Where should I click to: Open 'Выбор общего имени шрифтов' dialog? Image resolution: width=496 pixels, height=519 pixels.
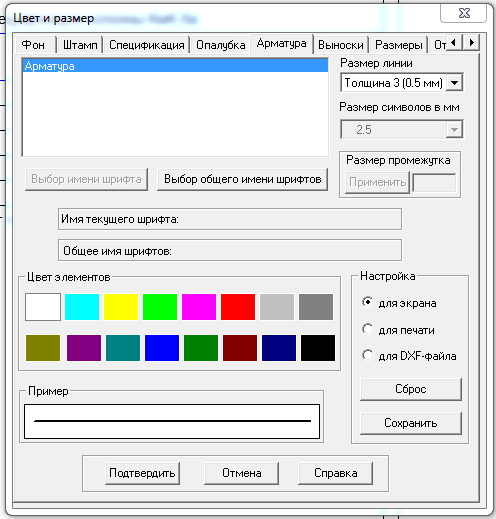pyautogui.click(x=242, y=179)
